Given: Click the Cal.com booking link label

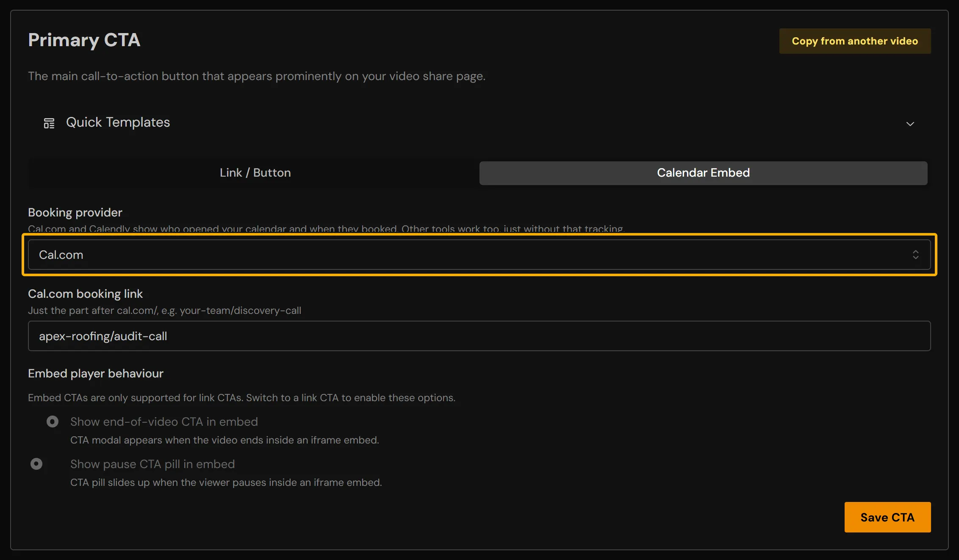Looking at the screenshot, I should 85,294.
